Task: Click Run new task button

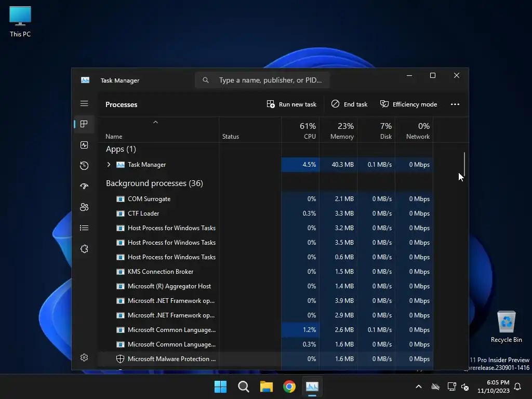Action: click(x=291, y=104)
